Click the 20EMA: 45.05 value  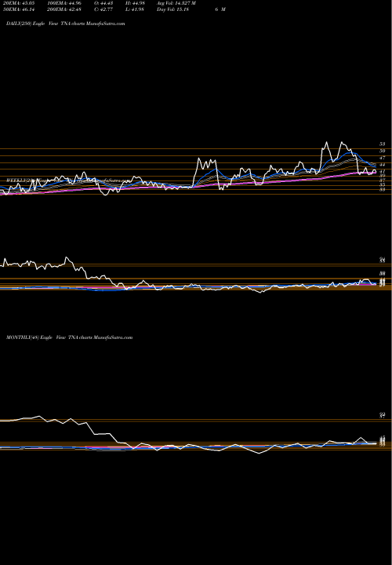click(x=18, y=3)
